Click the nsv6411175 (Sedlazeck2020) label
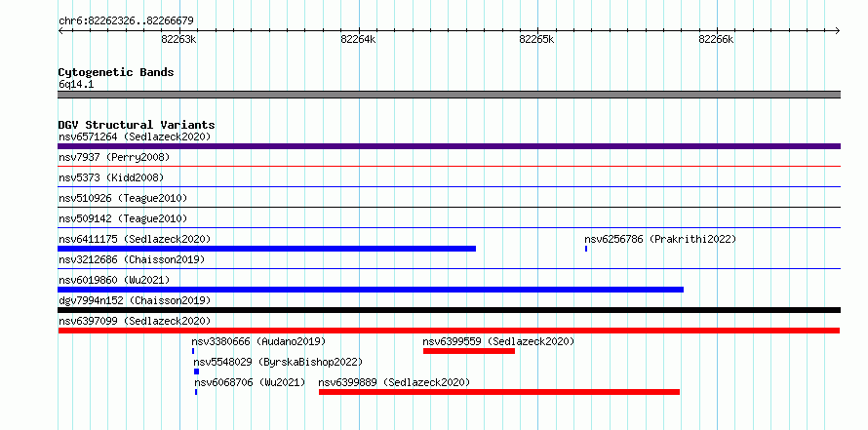The width and height of the screenshot is (868, 430). point(135,239)
